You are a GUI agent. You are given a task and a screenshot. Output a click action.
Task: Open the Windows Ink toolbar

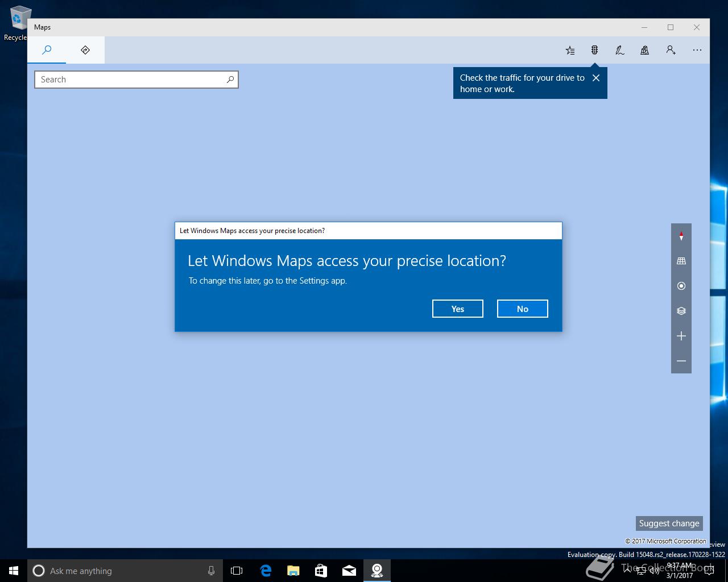coord(620,50)
